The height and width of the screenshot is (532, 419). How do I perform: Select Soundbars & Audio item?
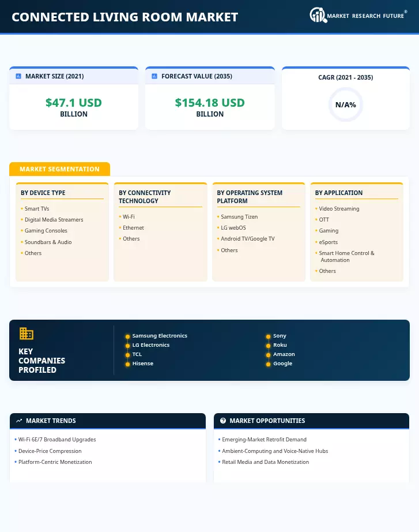pyautogui.click(x=48, y=242)
